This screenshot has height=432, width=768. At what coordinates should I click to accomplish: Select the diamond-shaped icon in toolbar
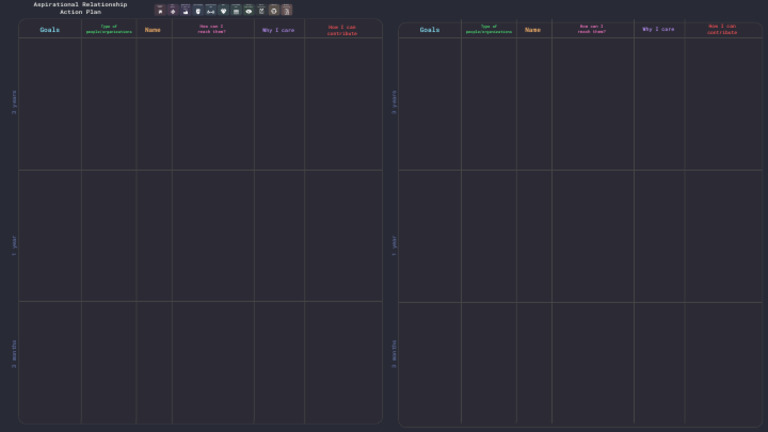pyautogui.click(x=173, y=10)
